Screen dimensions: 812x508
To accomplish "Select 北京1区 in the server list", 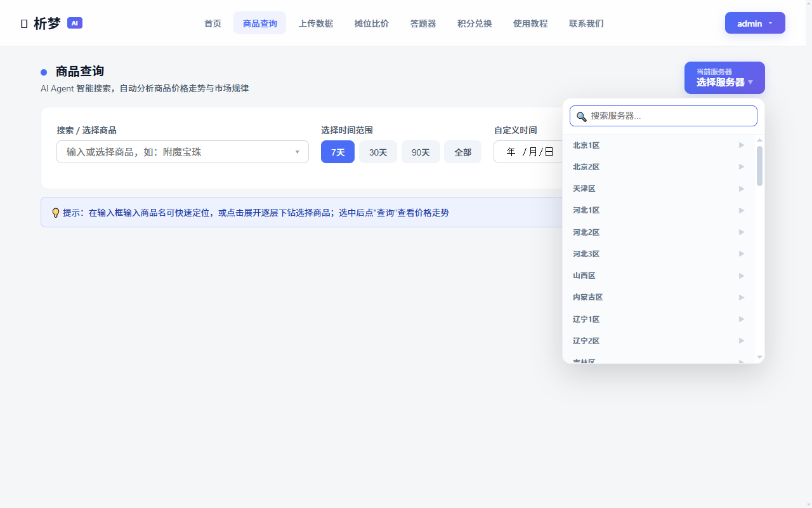I will click(658, 145).
